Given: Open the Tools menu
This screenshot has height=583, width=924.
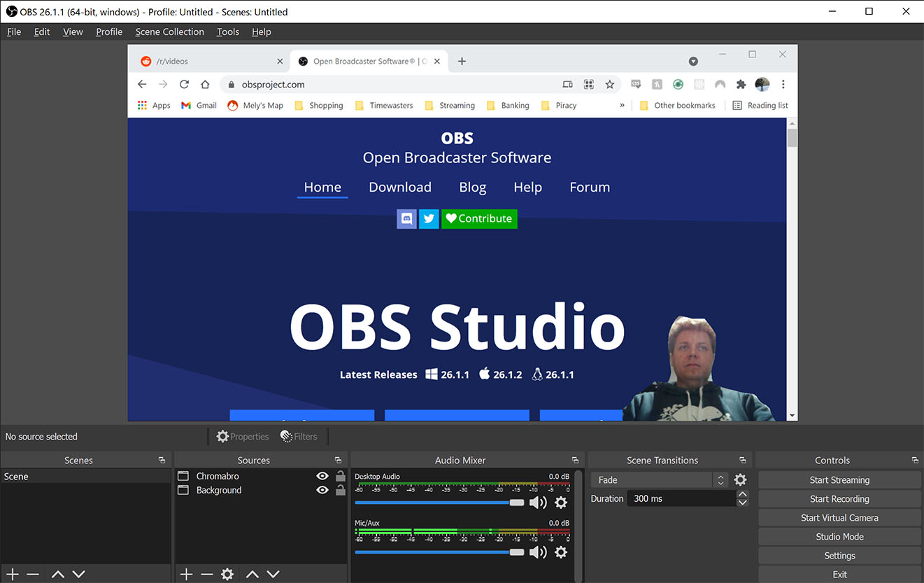Looking at the screenshot, I should coord(228,31).
